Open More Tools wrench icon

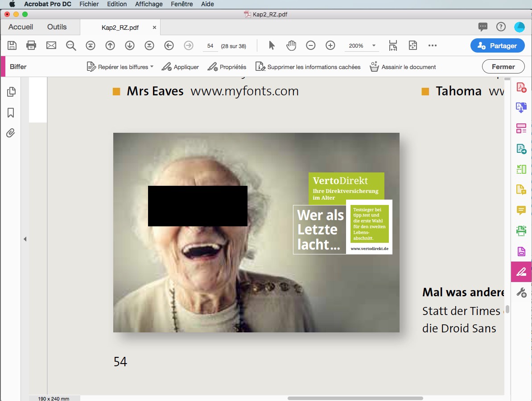[x=521, y=293]
